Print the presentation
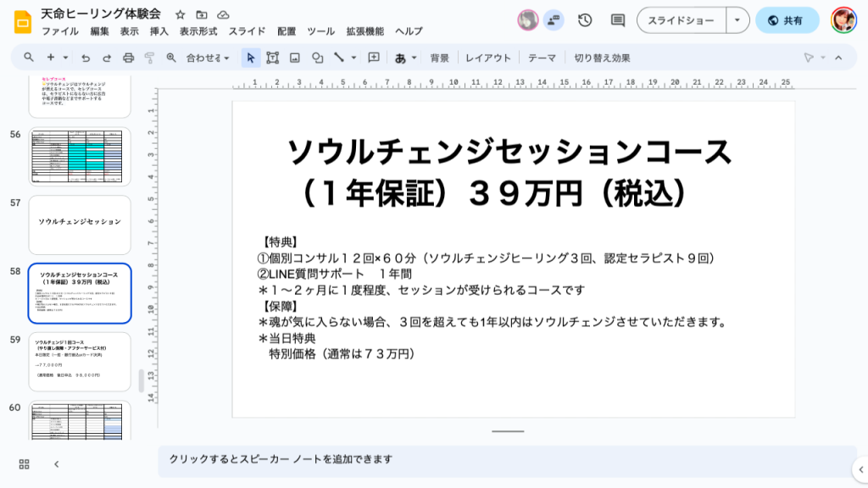The image size is (868, 488). [129, 58]
